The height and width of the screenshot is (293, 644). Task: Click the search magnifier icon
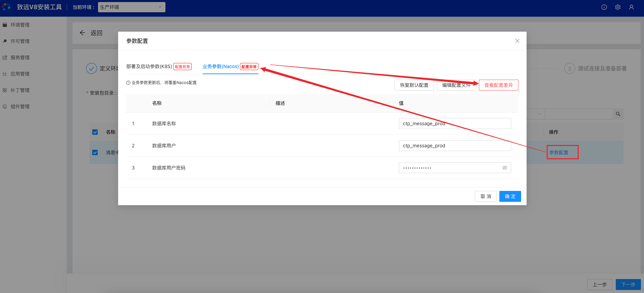(x=618, y=114)
